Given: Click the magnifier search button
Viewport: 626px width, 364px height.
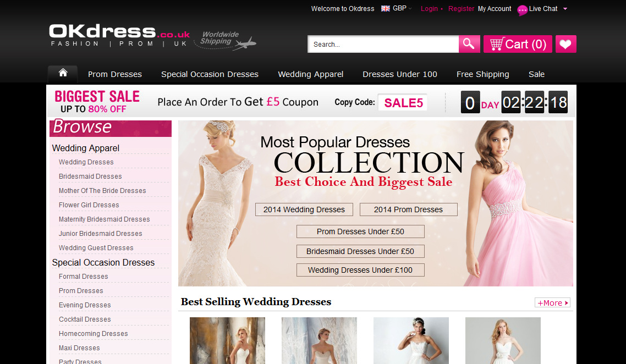Looking at the screenshot, I should click(469, 44).
